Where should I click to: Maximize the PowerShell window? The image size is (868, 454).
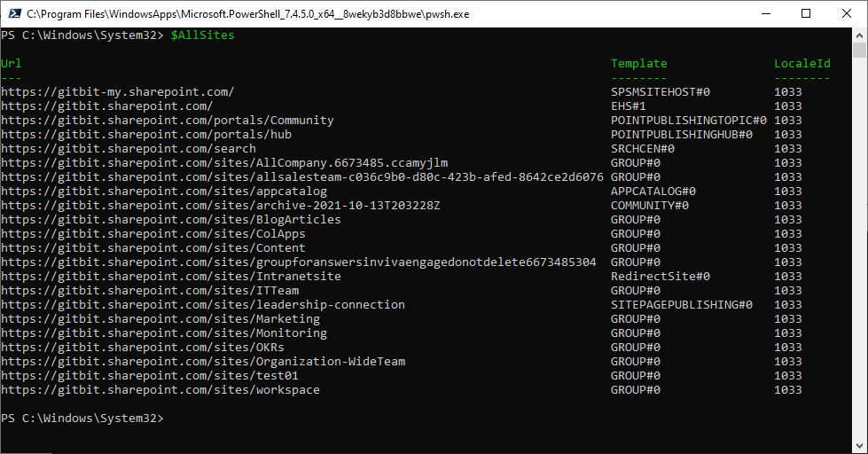click(806, 14)
